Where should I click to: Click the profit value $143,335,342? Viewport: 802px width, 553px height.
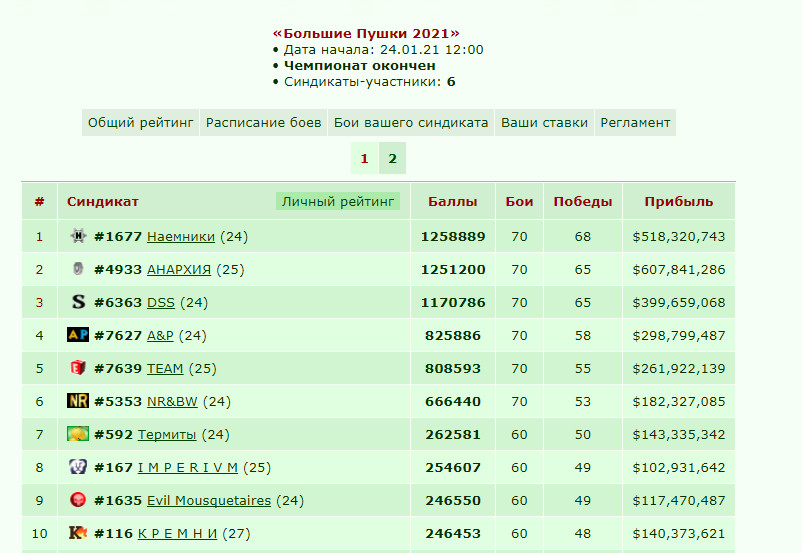679,435
